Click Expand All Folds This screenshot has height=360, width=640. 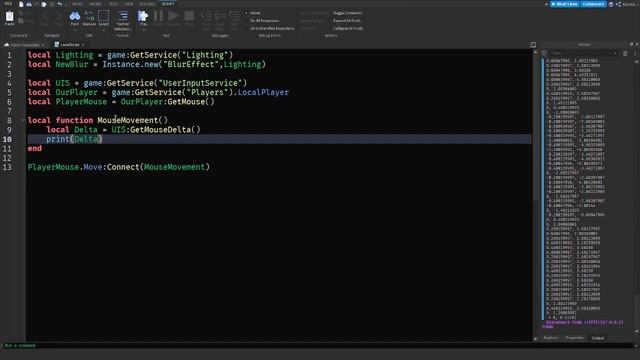click(347, 20)
